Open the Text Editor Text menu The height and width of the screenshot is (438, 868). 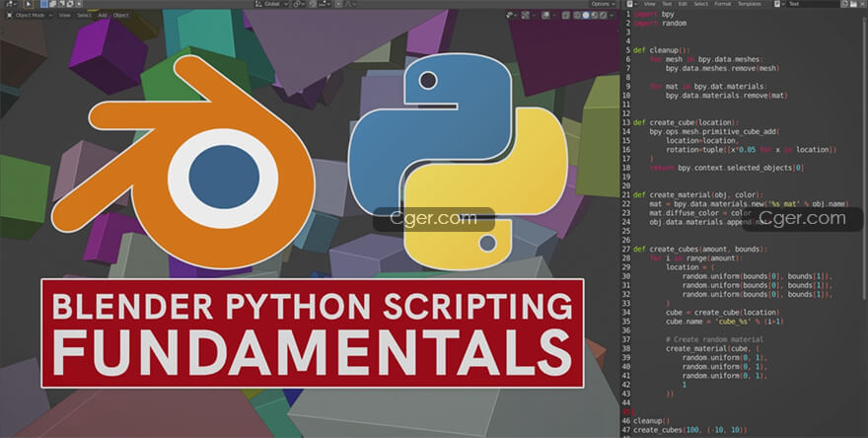(x=667, y=4)
